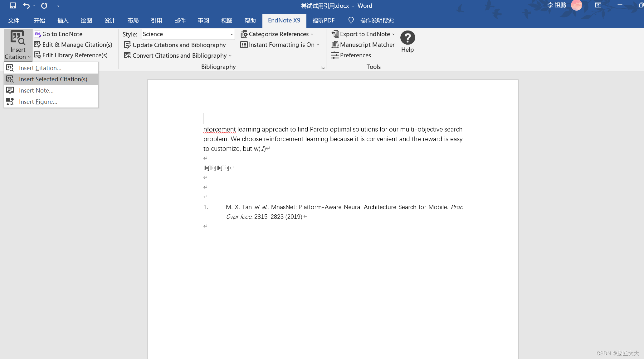Launch the Manuscript Matcher tool
The image size is (644, 359).
(x=367, y=45)
